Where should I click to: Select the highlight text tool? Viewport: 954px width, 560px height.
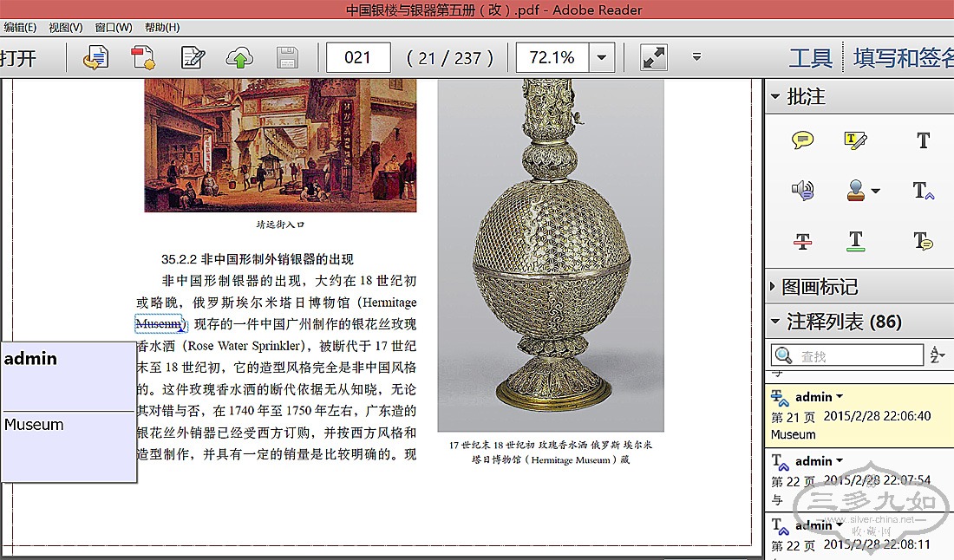pyautogui.click(x=856, y=140)
